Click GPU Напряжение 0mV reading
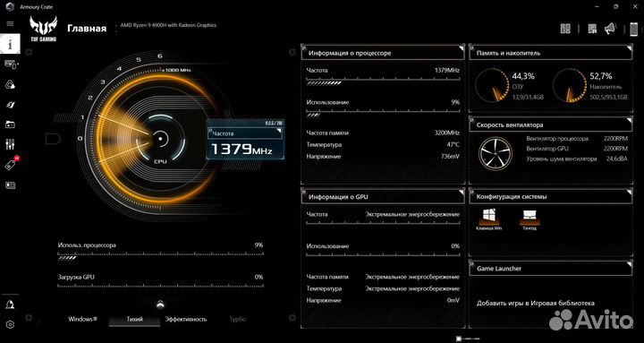 tap(383, 300)
